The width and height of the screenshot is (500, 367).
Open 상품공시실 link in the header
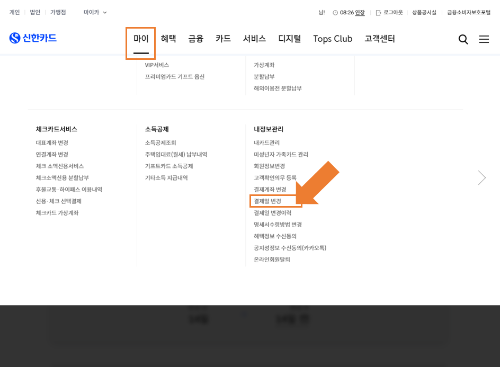(424, 12)
